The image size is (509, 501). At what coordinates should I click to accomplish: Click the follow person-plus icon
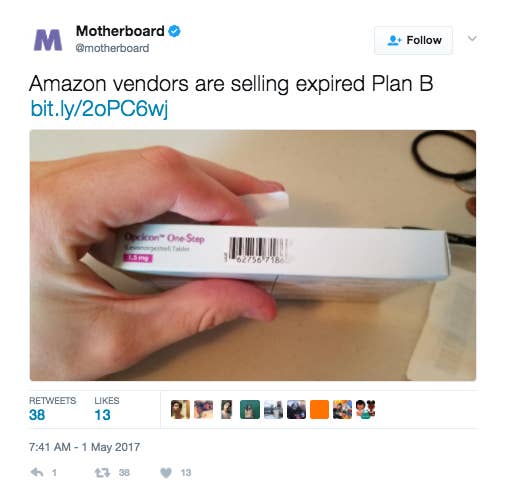pyautogui.click(x=395, y=40)
